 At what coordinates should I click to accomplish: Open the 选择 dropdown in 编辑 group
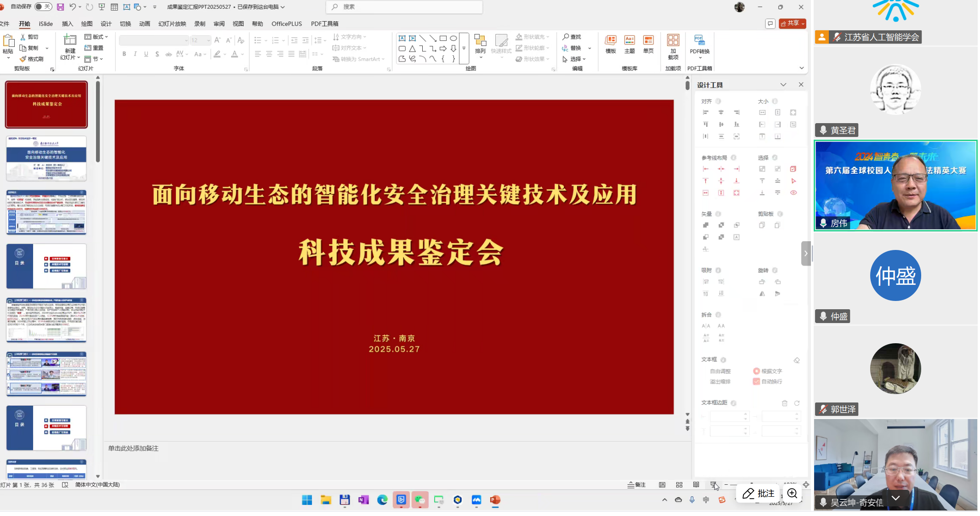point(575,59)
